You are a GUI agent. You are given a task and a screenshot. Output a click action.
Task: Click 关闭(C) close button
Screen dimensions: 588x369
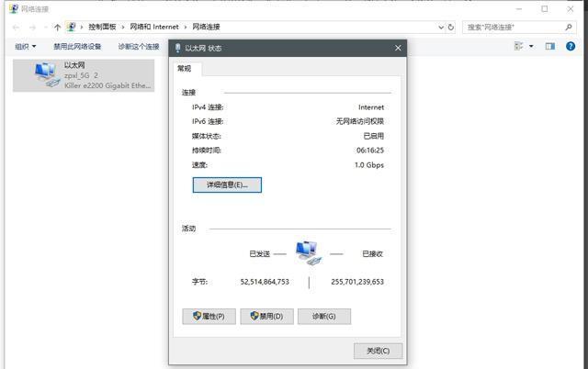pyautogui.click(x=378, y=351)
